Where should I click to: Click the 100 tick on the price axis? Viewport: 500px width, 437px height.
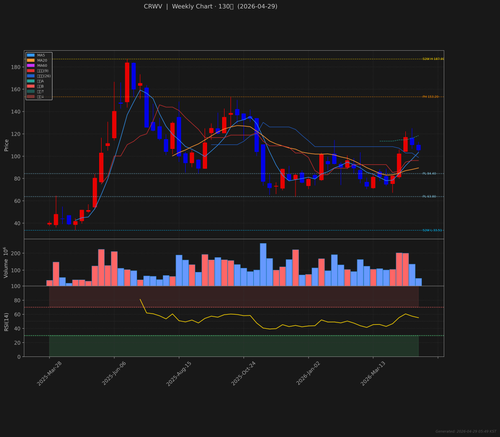click(16, 156)
